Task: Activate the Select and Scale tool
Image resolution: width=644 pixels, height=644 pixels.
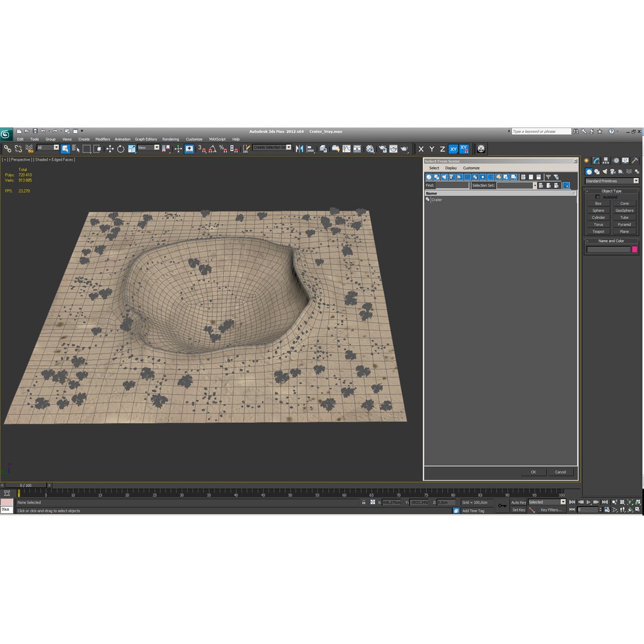Action: click(x=131, y=148)
